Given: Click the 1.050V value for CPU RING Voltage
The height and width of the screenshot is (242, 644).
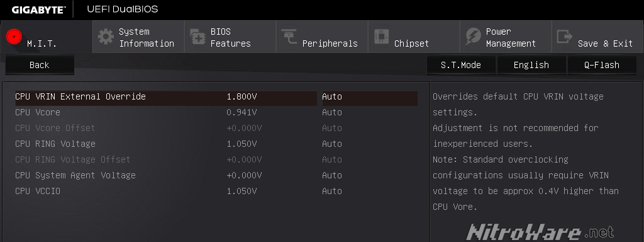Looking at the screenshot, I should (242, 144).
